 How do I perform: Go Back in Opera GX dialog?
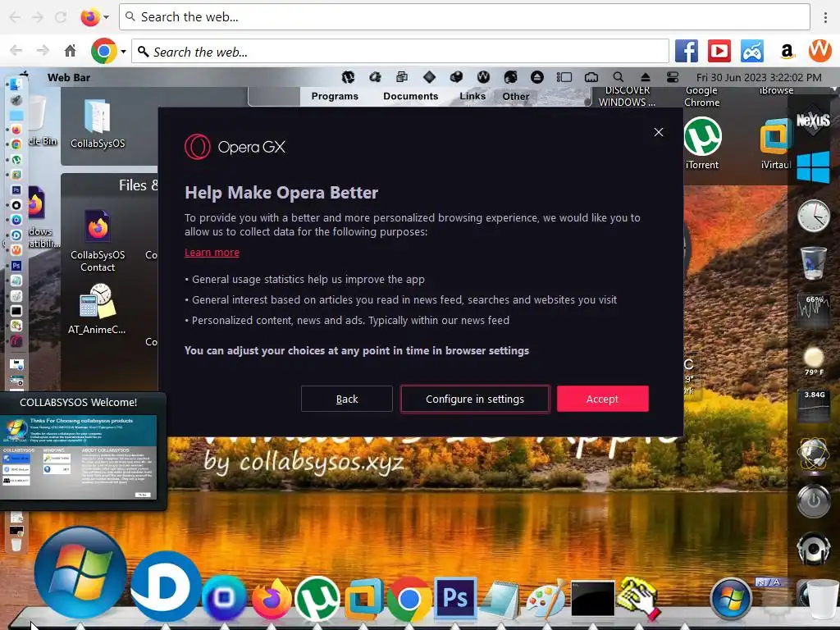pyautogui.click(x=347, y=399)
